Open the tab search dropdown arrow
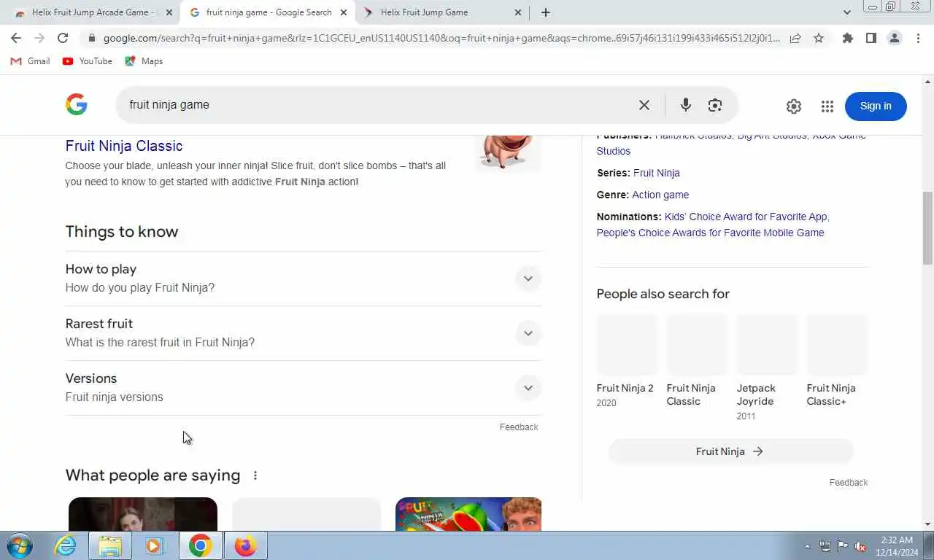 [846, 12]
